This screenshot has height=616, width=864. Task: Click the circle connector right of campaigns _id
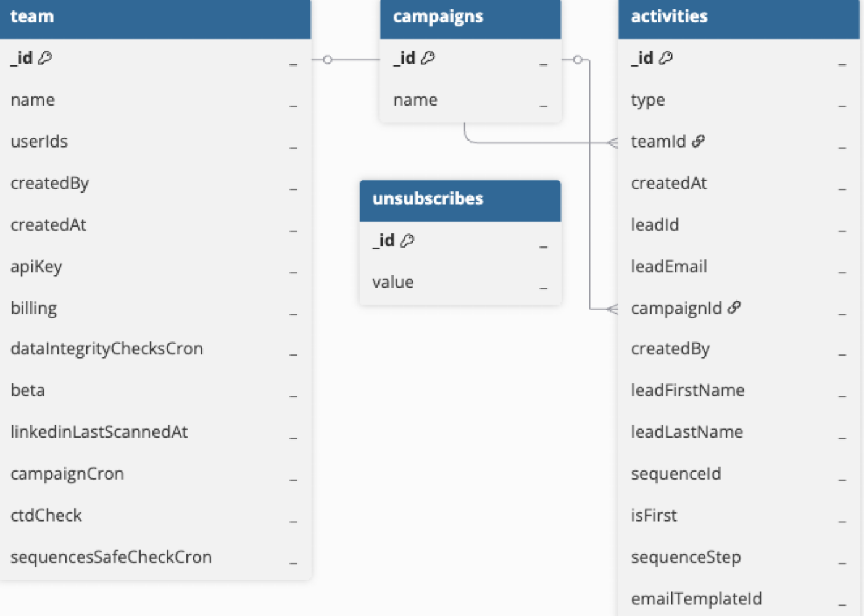coord(578,60)
